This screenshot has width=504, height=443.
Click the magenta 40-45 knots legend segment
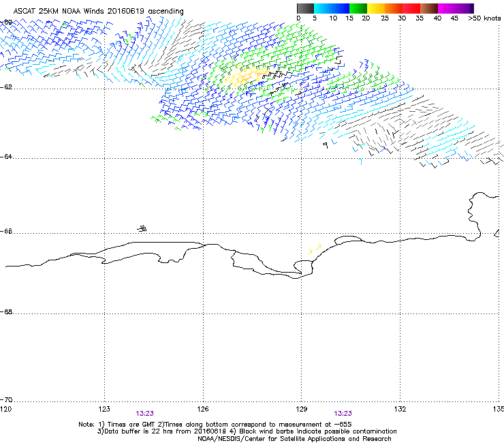(x=447, y=8)
